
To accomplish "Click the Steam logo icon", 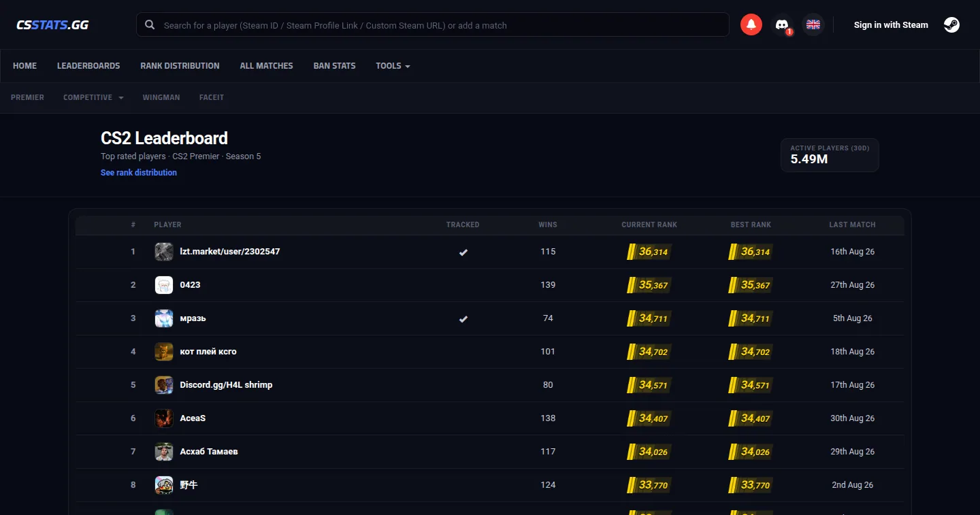I will (x=951, y=24).
